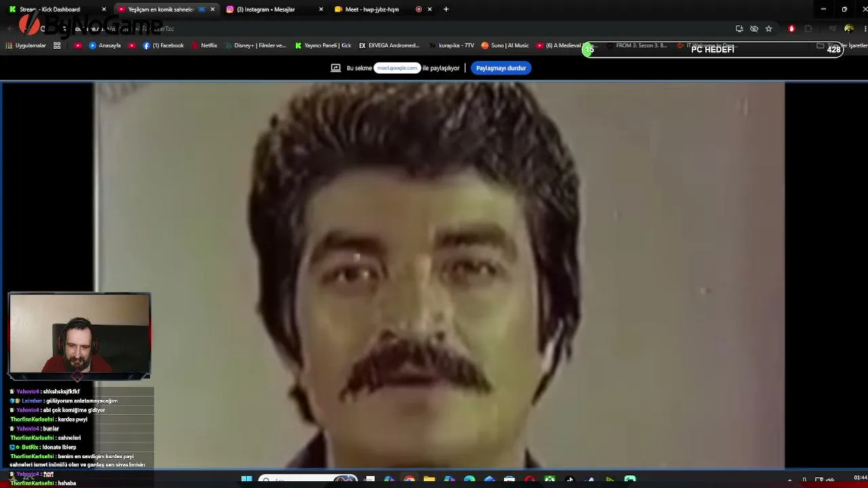Open the Yayıncı Paneli Kick bookmark
The height and width of the screenshot is (488, 868).
323,45
